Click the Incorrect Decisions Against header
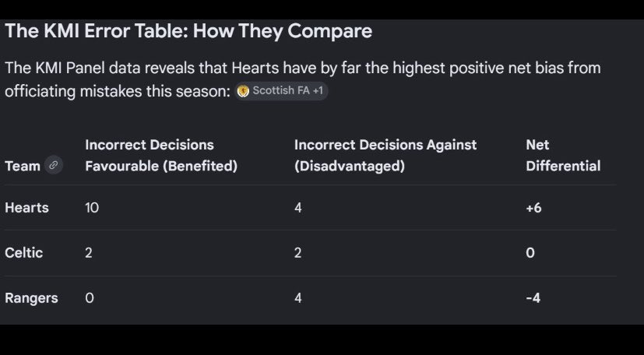The width and height of the screenshot is (644, 355). click(x=385, y=155)
